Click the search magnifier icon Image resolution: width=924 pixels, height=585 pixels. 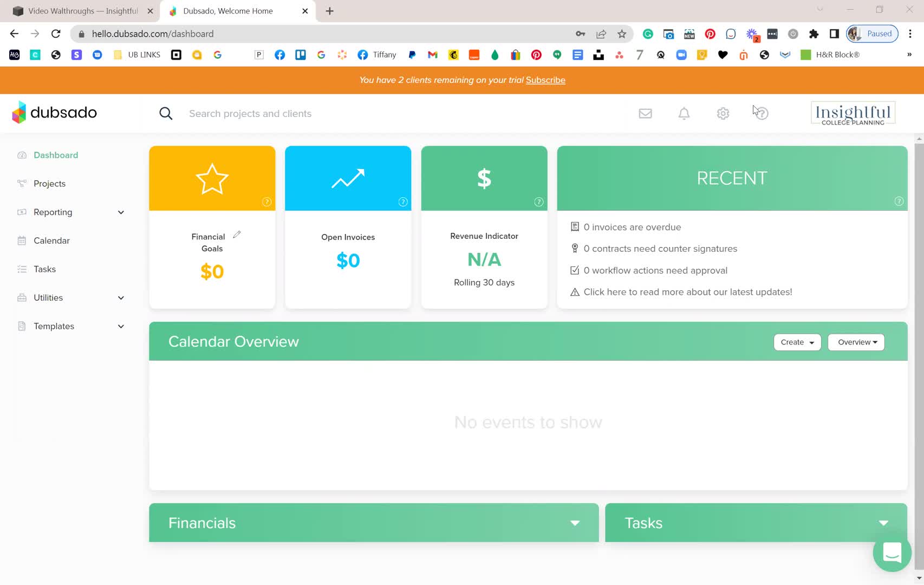(166, 113)
